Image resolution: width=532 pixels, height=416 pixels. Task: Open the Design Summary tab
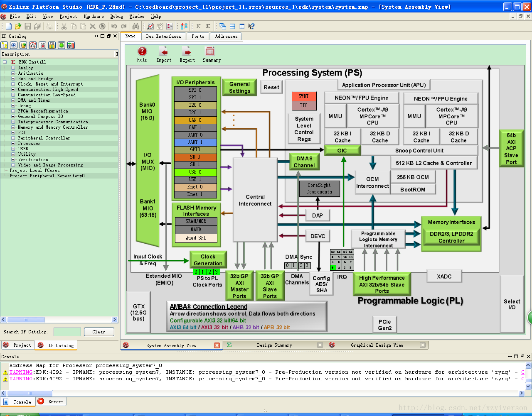(274, 345)
